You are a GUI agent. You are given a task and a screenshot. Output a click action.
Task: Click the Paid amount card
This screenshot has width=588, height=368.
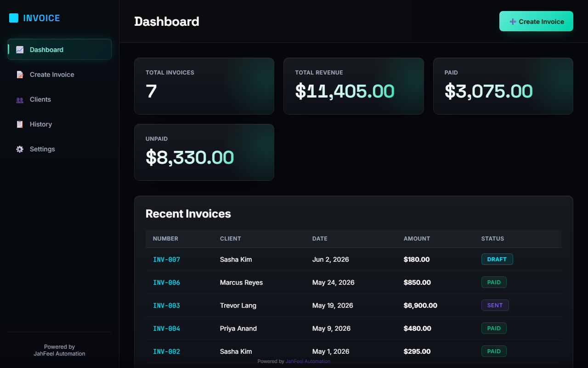[503, 86]
